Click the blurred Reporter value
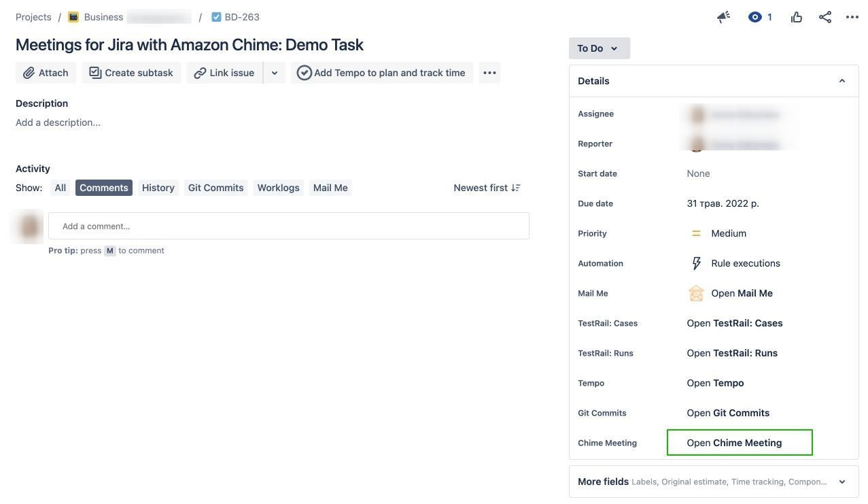This screenshot has width=868, height=504. pyautogui.click(x=734, y=144)
